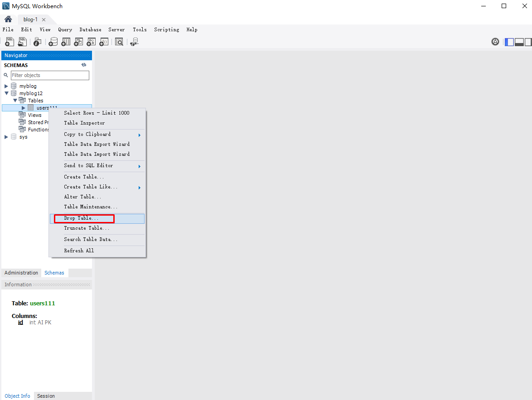Screen dimensions: 532x400
Task: Toggle the left sidebar panel
Action: [x=509, y=42]
